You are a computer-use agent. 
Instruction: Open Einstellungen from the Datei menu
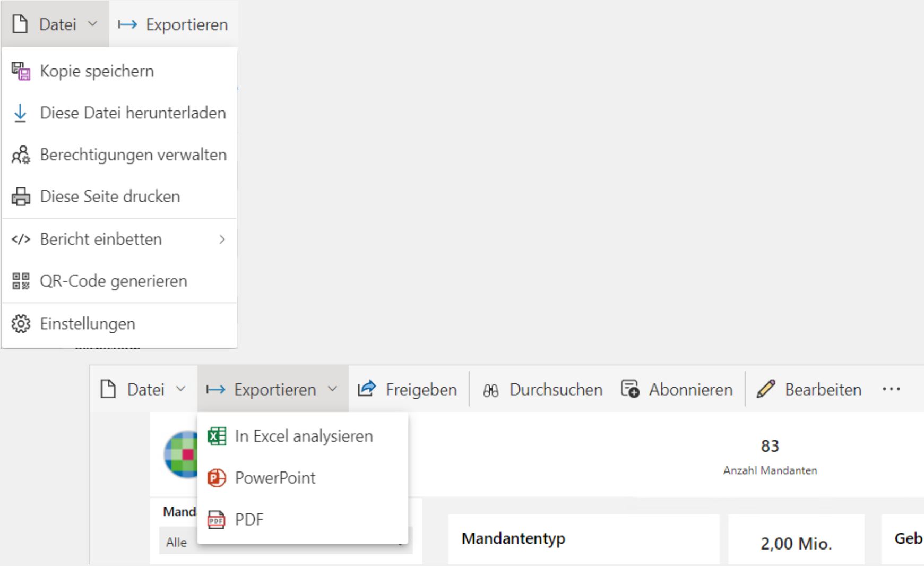[119, 324]
